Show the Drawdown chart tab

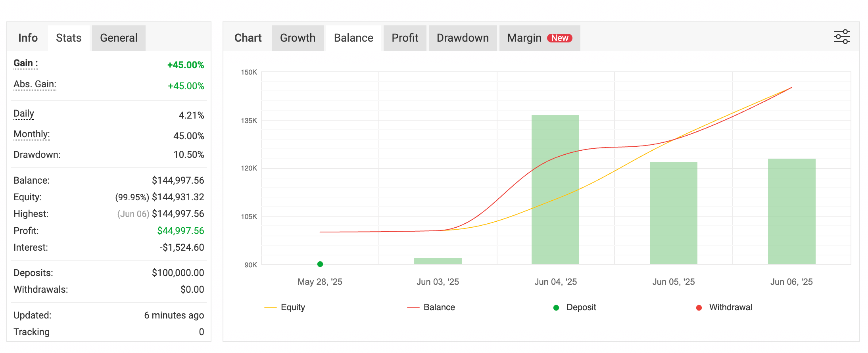[x=463, y=38]
